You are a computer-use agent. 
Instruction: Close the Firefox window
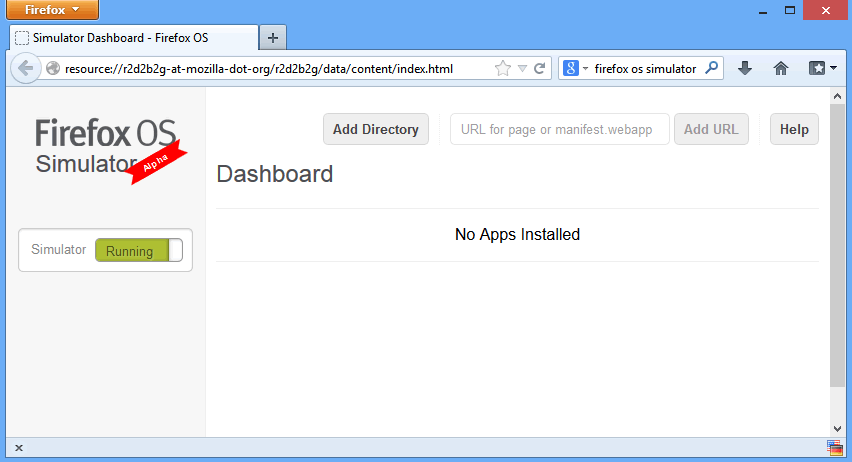pyautogui.click(x=825, y=10)
